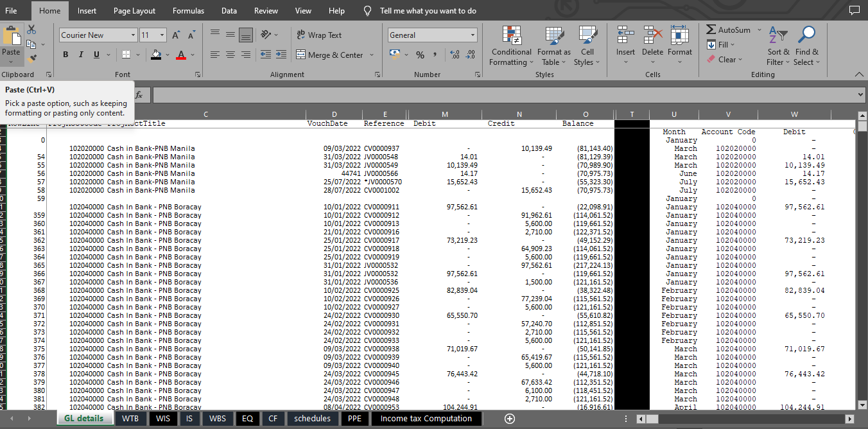
Task: Click the Format cells button
Action: click(x=680, y=46)
